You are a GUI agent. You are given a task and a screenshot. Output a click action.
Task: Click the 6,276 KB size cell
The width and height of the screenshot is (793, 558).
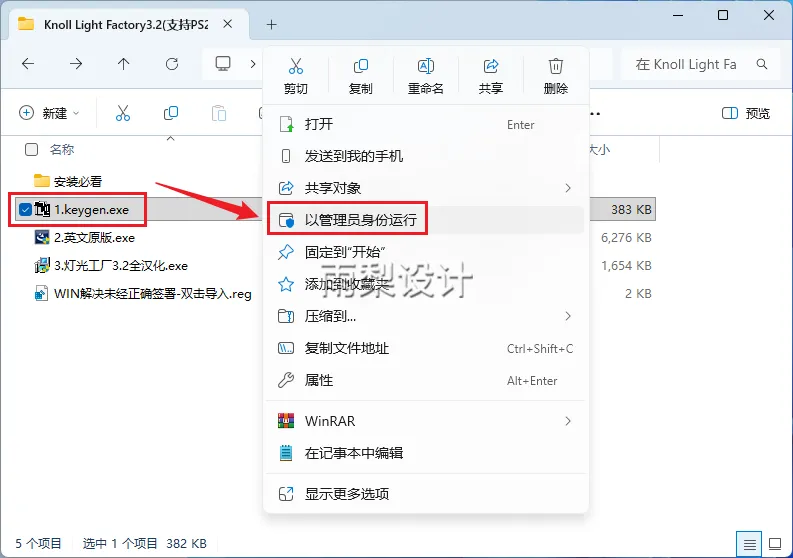tap(626, 237)
